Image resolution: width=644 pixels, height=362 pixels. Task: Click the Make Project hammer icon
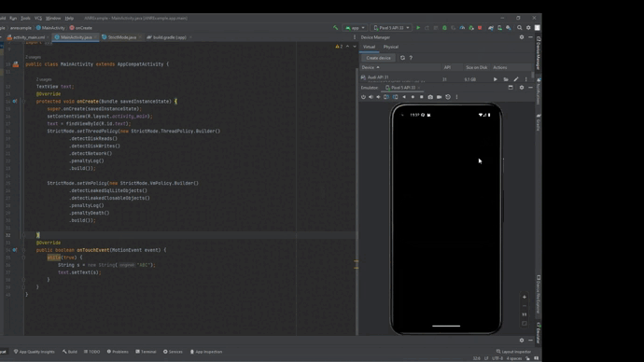click(336, 28)
